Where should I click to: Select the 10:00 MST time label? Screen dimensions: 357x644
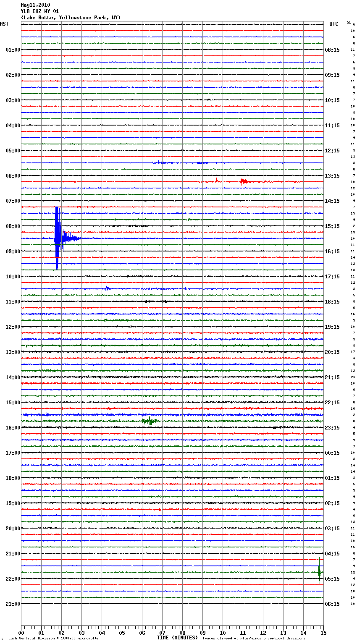point(13,277)
